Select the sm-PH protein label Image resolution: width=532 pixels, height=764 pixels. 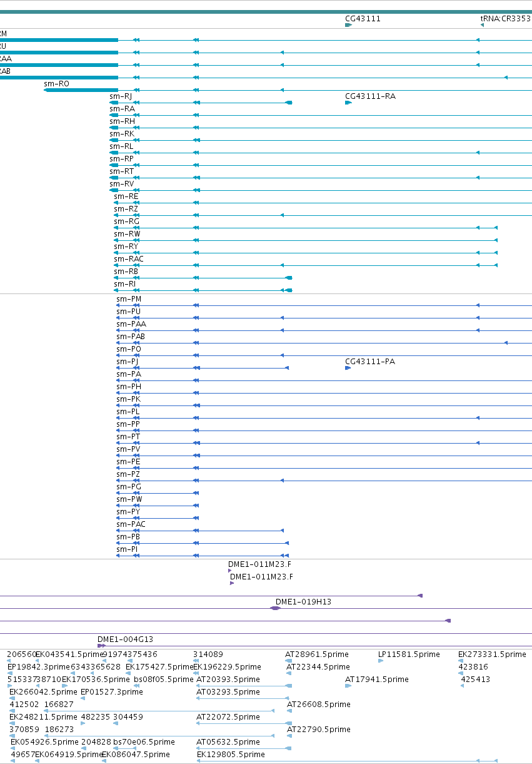point(129,387)
